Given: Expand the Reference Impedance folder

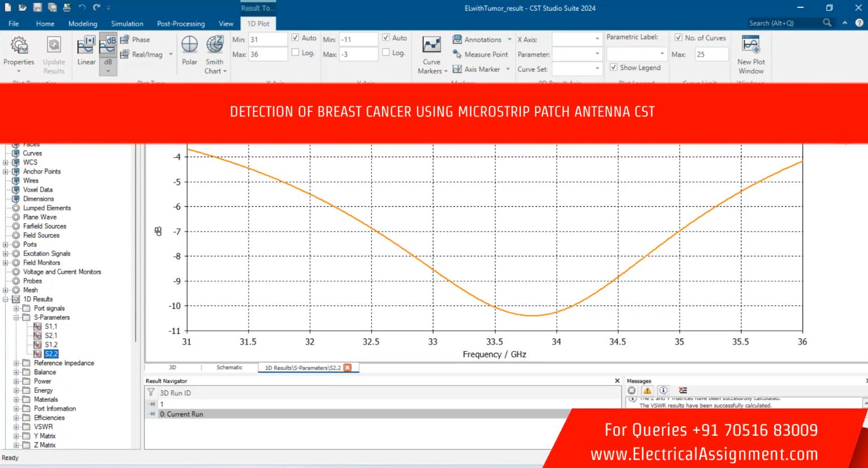Looking at the screenshot, I should point(16,363).
